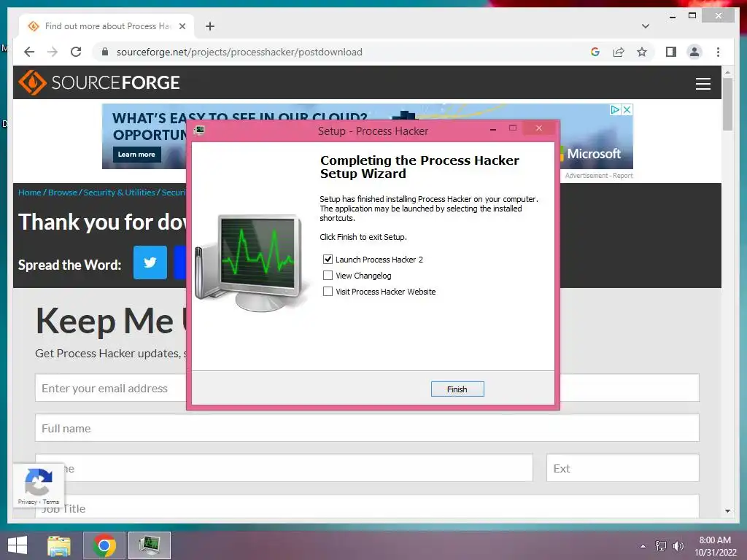Open Security & Utilities breadcrumb
747x560 pixels.
tap(119, 192)
